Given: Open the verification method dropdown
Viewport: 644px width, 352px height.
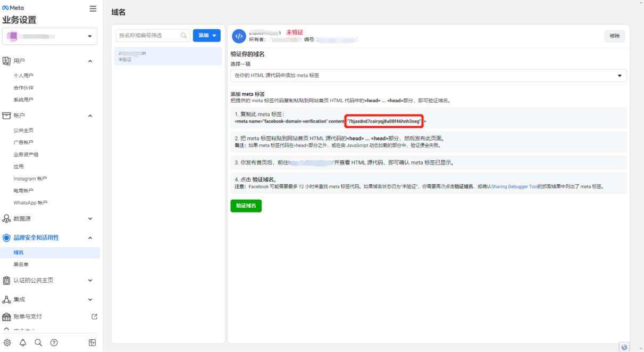Looking at the screenshot, I should click(x=428, y=76).
